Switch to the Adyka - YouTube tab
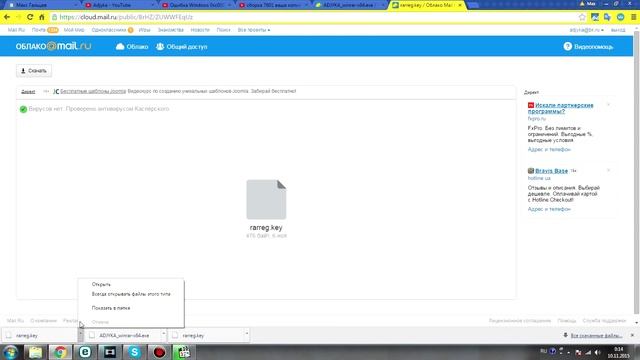The height and width of the screenshot is (360, 640). [x=118, y=5]
